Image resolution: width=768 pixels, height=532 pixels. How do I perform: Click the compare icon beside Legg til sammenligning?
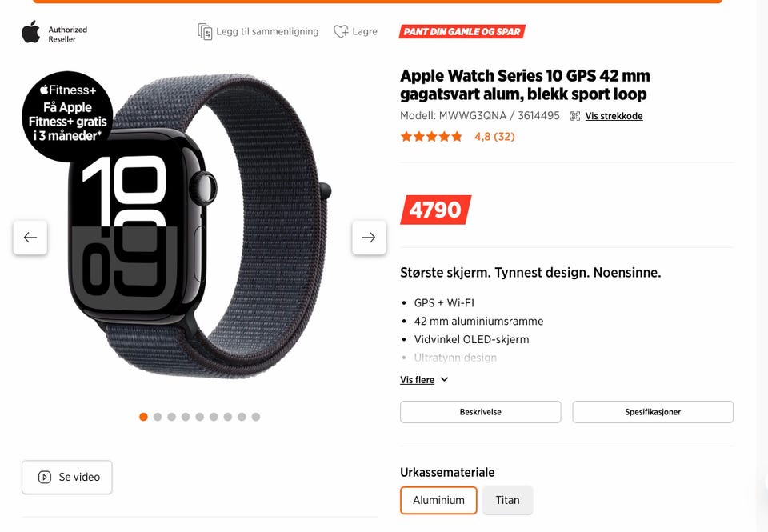(205, 31)
